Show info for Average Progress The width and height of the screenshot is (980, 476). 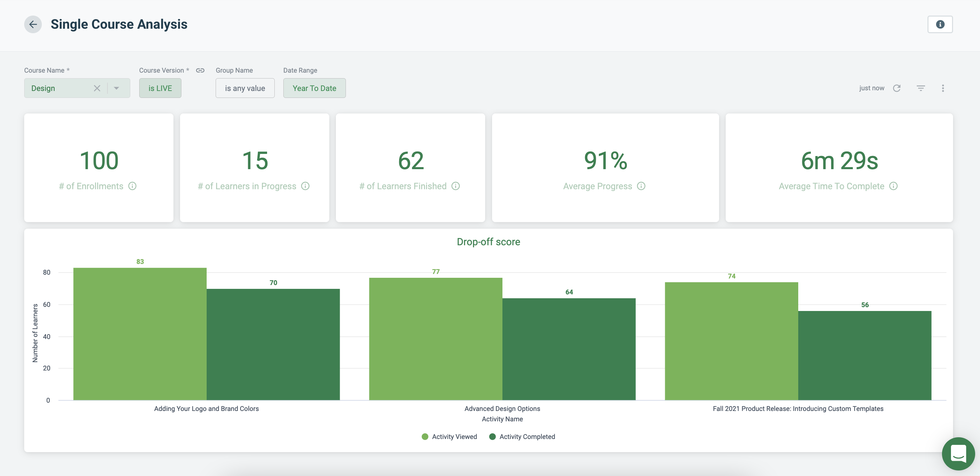[641, 186]
